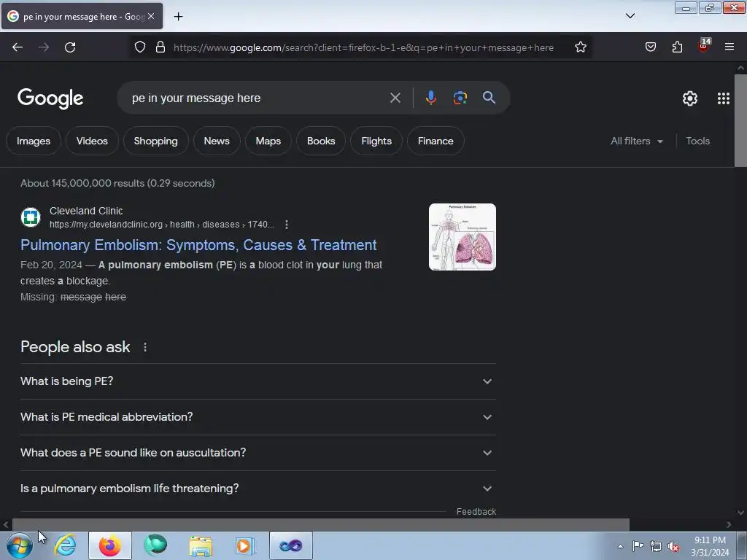The height and width of the screenshot is (560, 747).
Task: Open the extensions puzzle menu
Action: coord(677,47)
